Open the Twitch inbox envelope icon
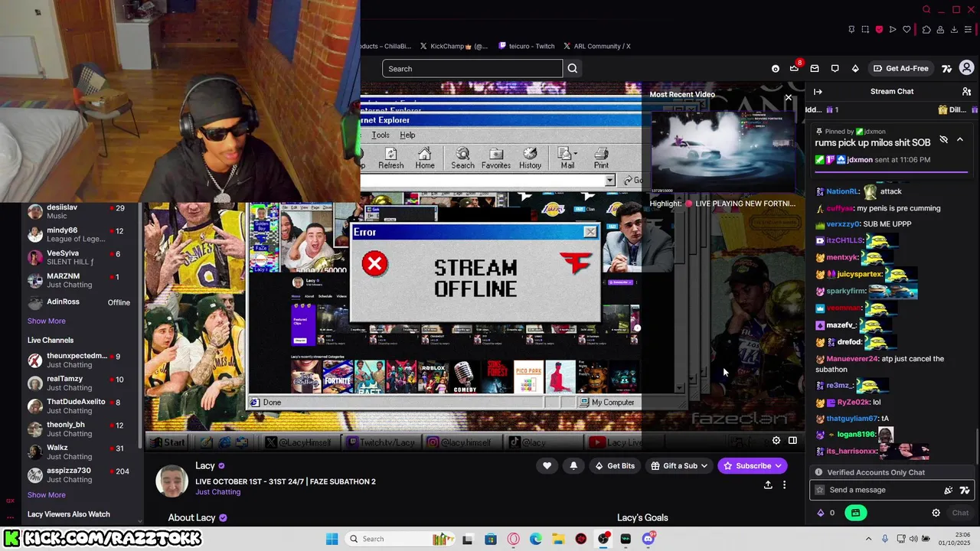The width and height of the screenshot is (980, 551). click(815, 68)
